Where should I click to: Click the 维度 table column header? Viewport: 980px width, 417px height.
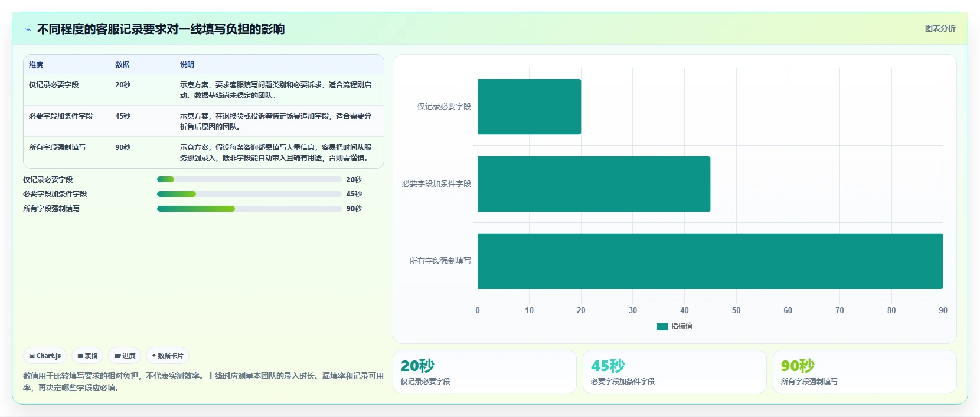[x=36, y=65]
